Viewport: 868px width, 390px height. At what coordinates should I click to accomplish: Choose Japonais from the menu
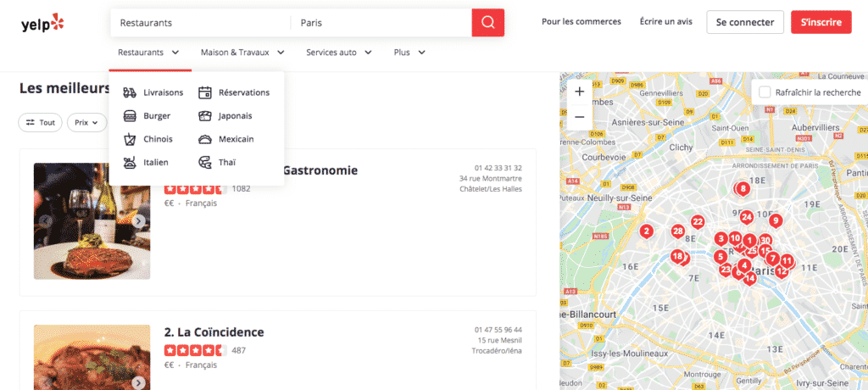(236, 116)
